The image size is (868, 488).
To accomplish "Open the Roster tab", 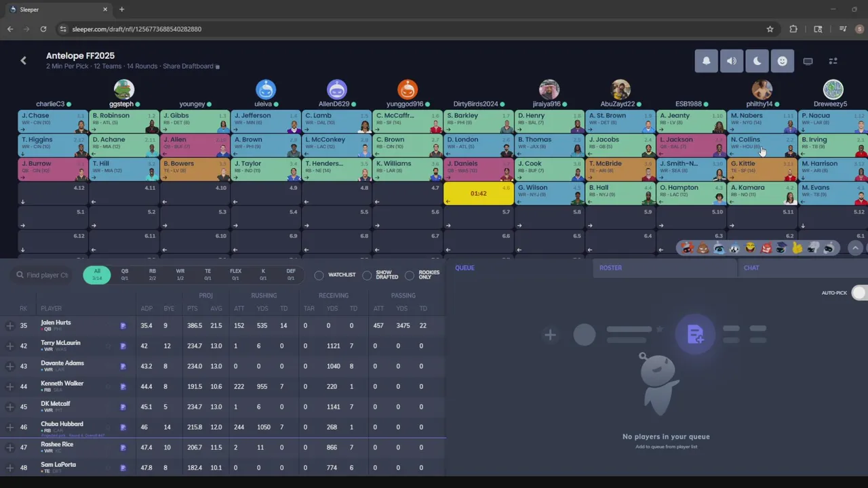I will [x=665, y=268].
